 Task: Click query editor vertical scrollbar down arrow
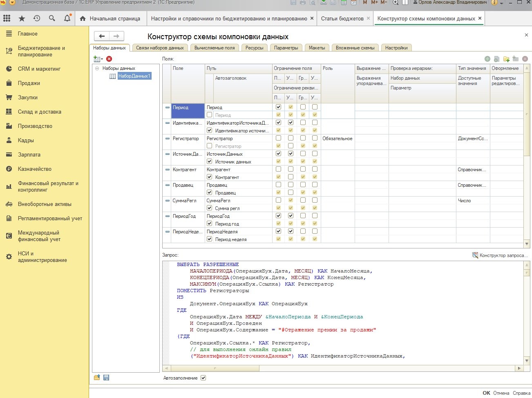[x=527, y=361]
